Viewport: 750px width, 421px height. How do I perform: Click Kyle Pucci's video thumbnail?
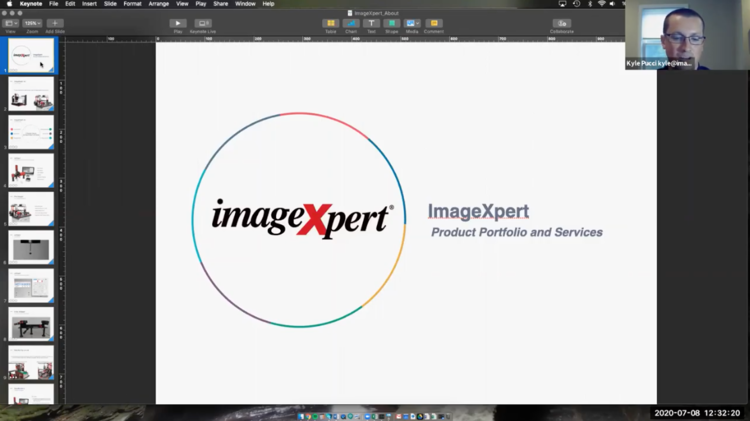pos(687,35)
